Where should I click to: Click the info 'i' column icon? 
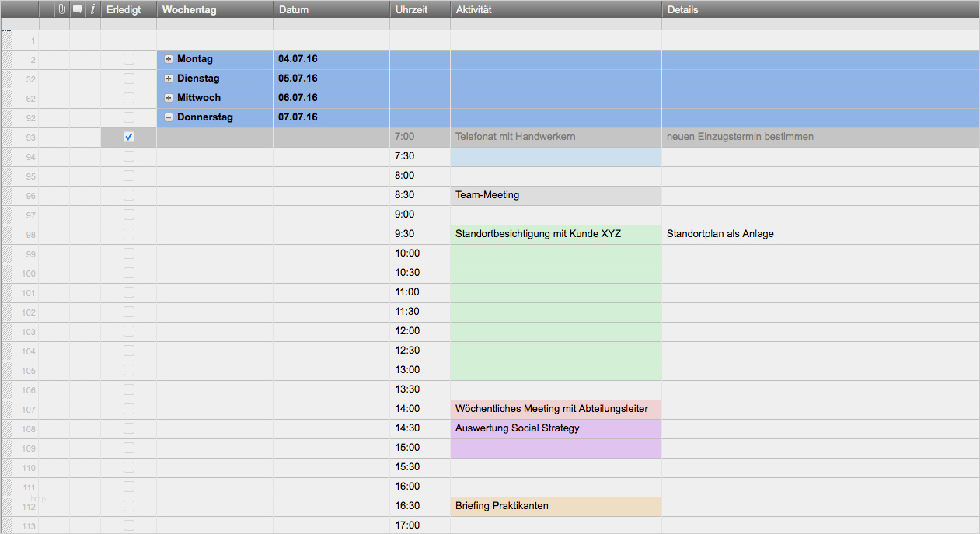click(92, 10)
